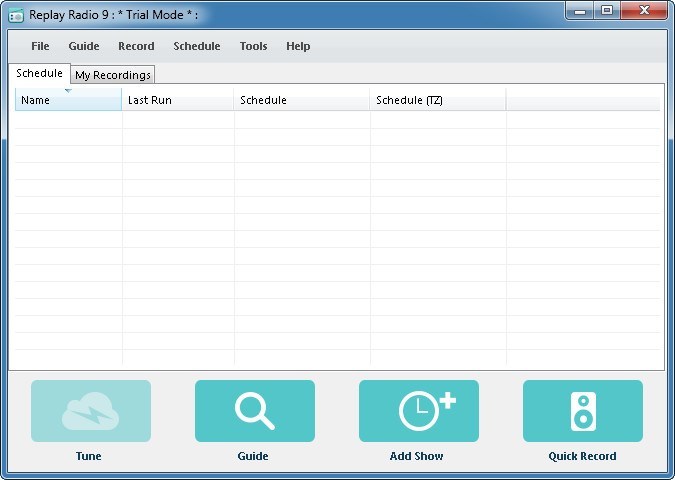Open the Guide menu in menu bar
The image size is (675, 480).
click(x=84, y=46)
